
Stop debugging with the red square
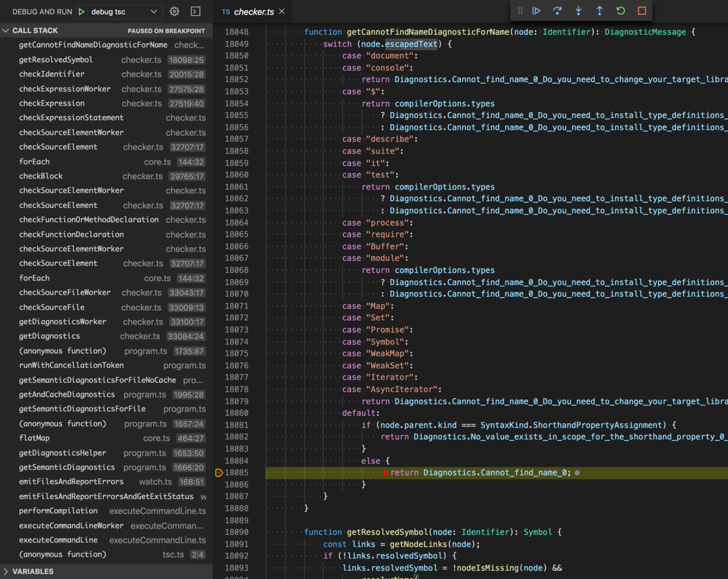[x=642, y=11]
